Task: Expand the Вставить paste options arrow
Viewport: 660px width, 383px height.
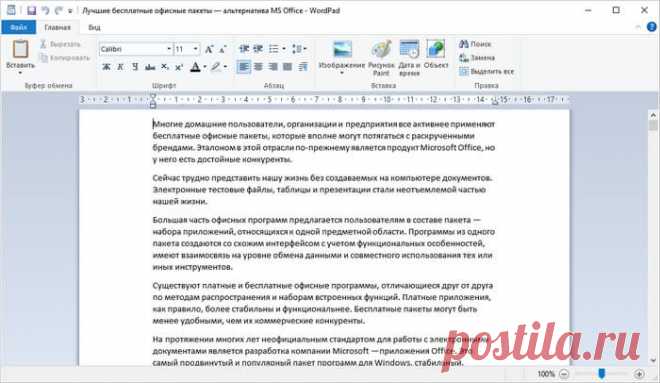Action: click(x=20, y=72)
